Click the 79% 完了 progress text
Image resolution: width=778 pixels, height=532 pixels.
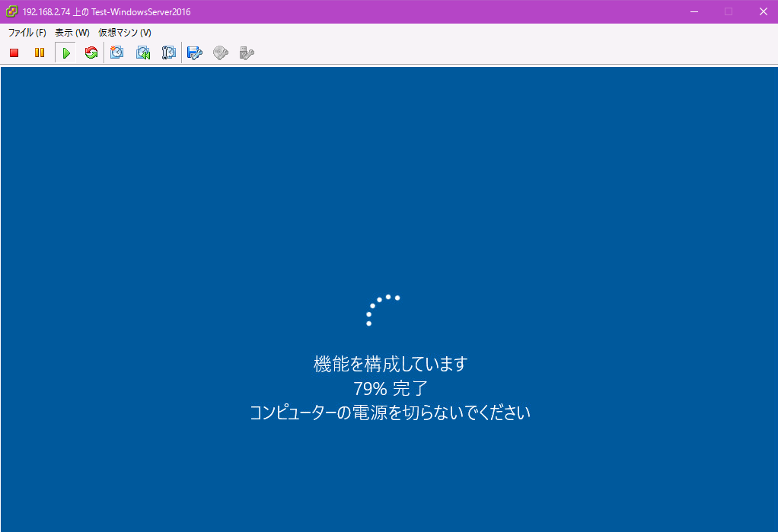389,388
